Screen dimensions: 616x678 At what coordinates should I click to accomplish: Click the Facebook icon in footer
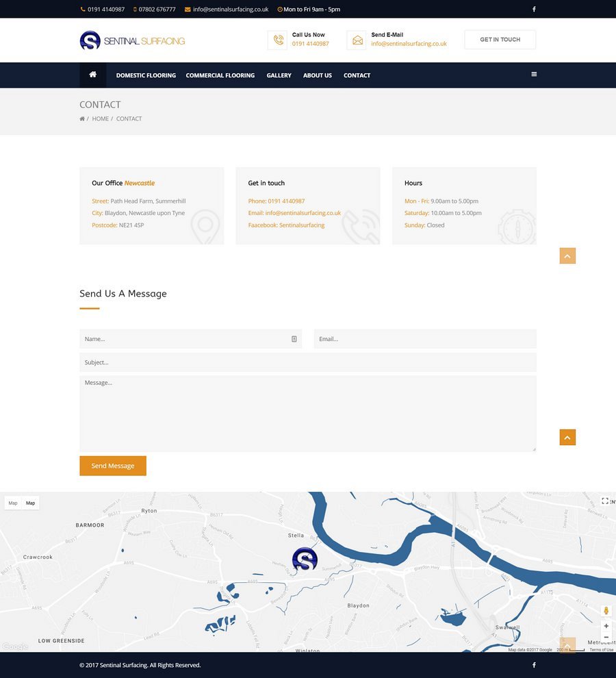(x=534, y=665)
